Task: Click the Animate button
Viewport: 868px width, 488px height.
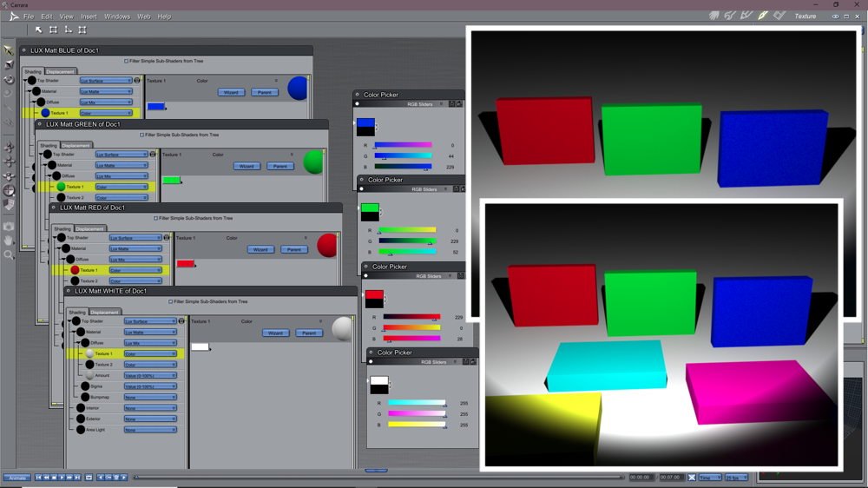Action: (x=17, y=478)
